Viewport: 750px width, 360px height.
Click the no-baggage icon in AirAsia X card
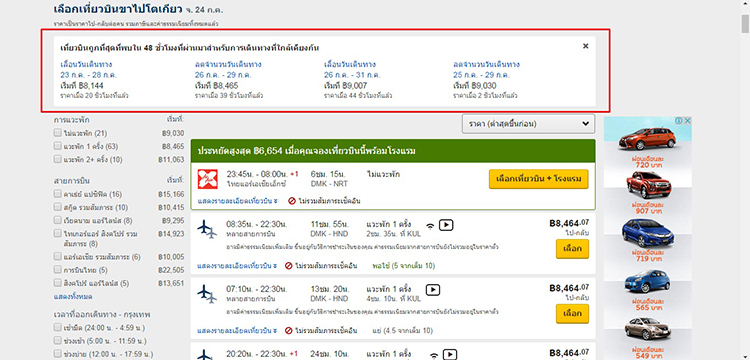[x=291, y=201]
